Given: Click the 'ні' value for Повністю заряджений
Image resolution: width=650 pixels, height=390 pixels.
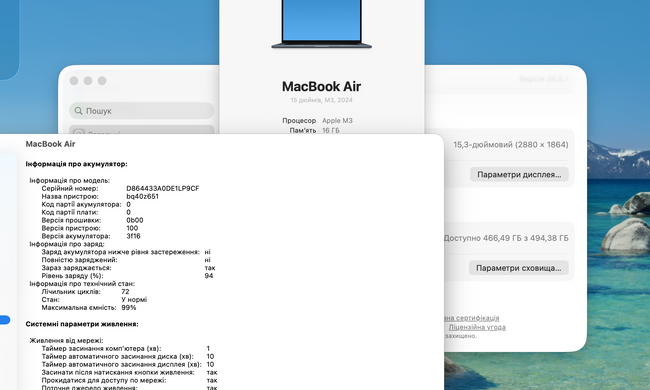Looking at the screenshot, I should (x=208, y=260).
